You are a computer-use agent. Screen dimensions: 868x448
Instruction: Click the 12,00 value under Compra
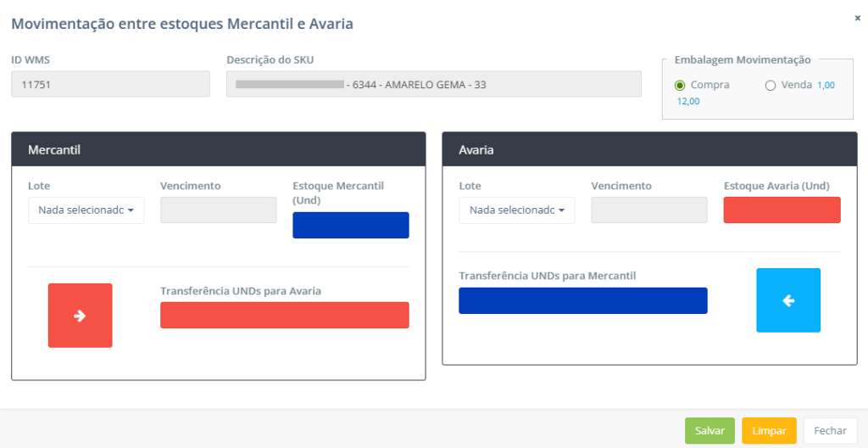[x=688, y=101]
